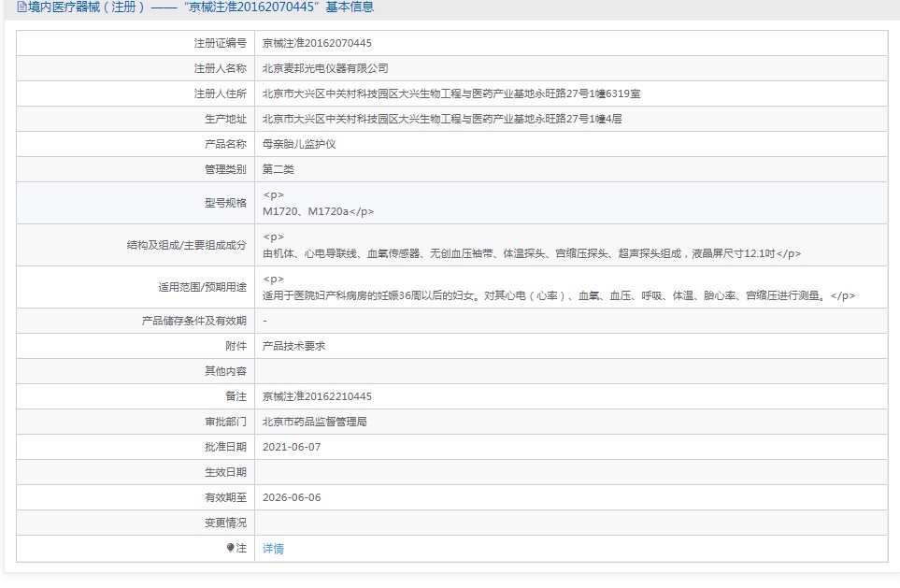Open the 详情 link in the 注 row
900x588 pixels.
coord(273,549)
